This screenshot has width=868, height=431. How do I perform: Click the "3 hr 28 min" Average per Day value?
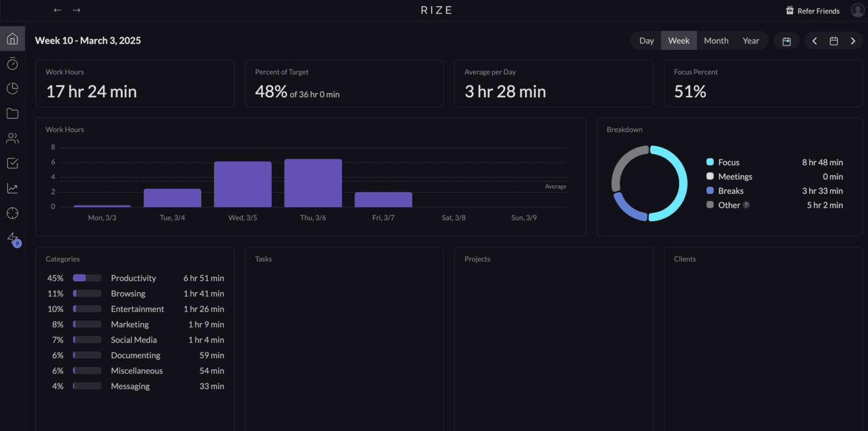[x=505, y=92]
